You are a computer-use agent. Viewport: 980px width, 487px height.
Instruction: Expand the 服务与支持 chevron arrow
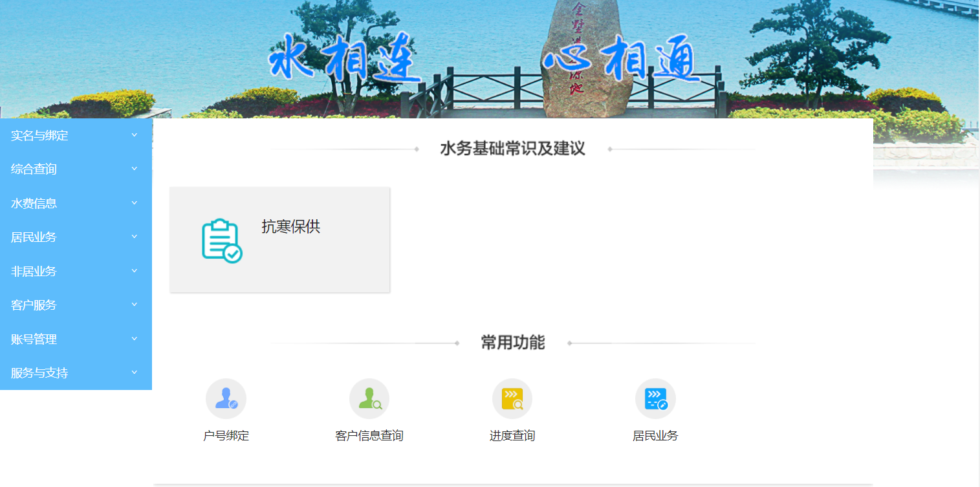pyautogui.click(x=135, y=373)
